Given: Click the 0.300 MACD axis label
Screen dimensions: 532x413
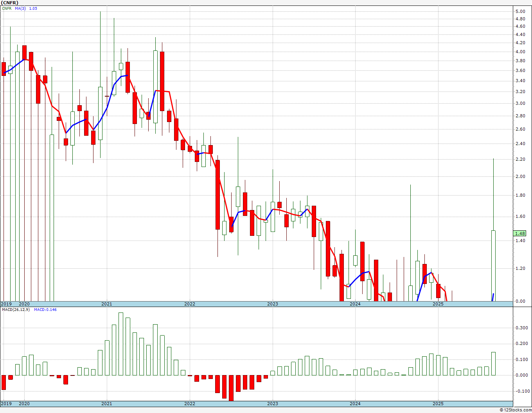Looking at the screenshot, I should pyautogui.click(x=521, y=328).
